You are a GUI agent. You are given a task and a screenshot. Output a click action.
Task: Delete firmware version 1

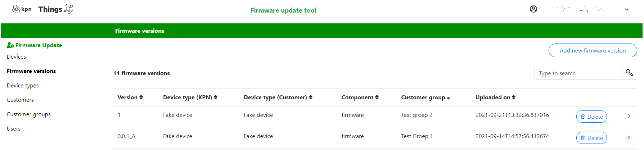[591, 117]
